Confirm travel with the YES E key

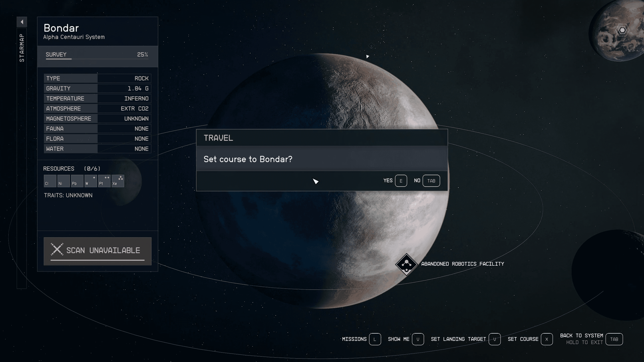[401, 181]
